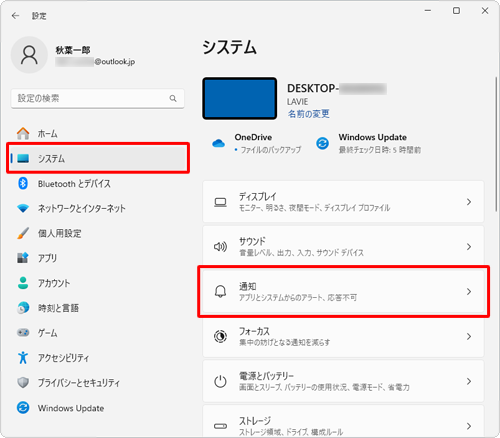Go to 時刻と言語 settings
The image size is (500, 438).
[x=98, y=308]
